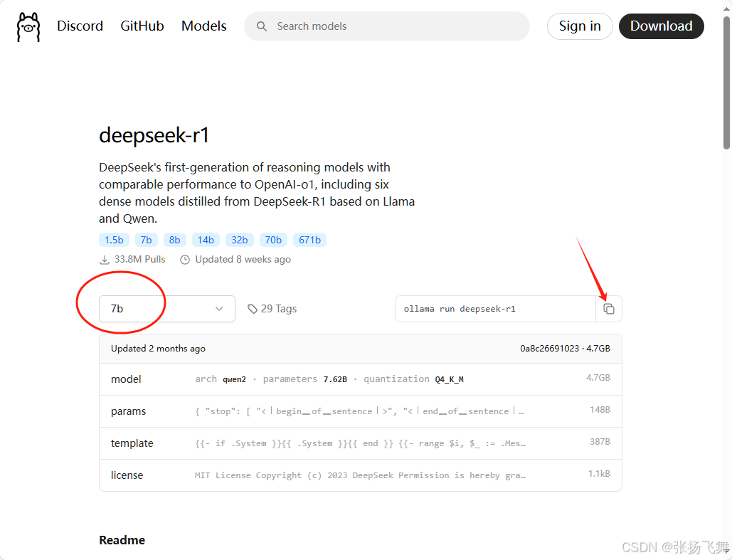Select the 8b size tag
This screenshot has height=560, width=732.
pyautogui.click(x=174, y=240)
